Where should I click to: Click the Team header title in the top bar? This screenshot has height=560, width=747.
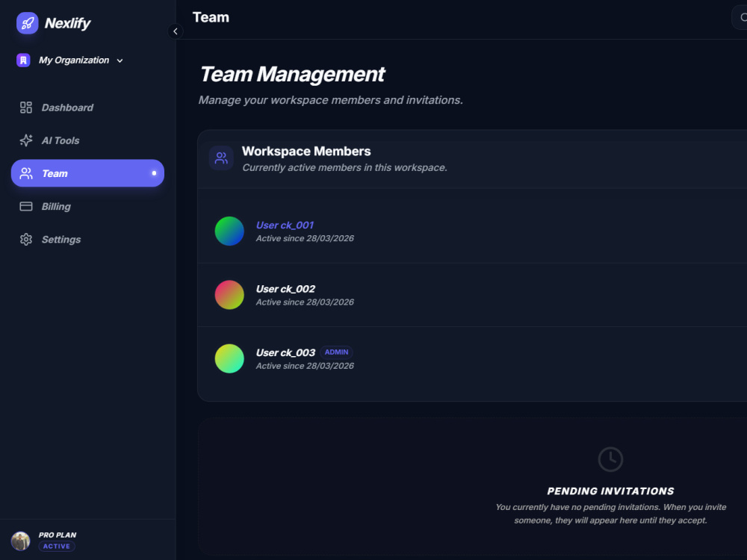[211, 18]
